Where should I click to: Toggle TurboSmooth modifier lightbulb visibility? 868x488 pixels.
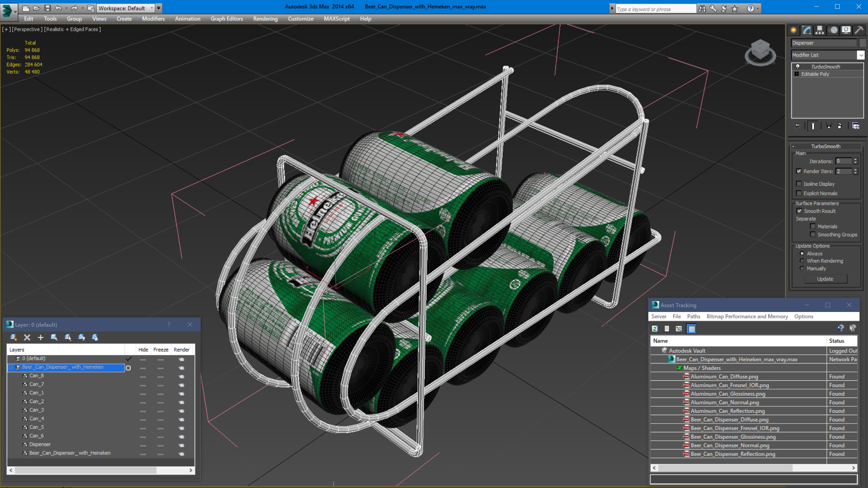tap(797, 66)
